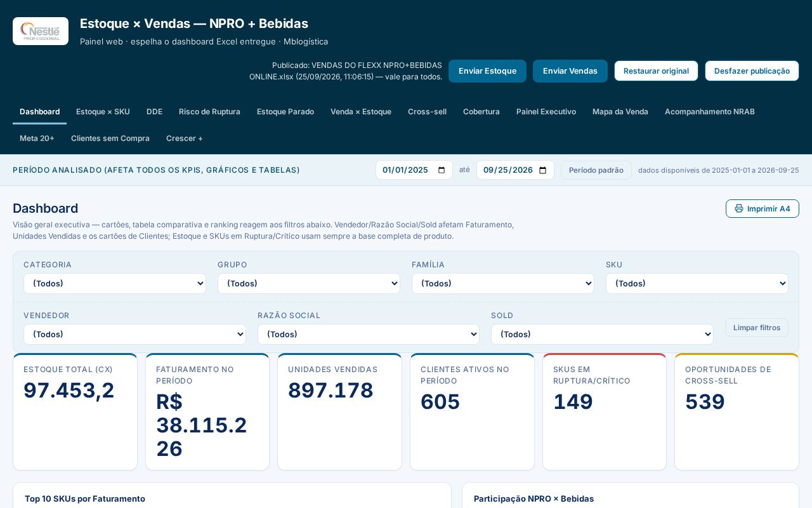Open the Venda × Estoque tab
The height and width of the screenshot is (508, 812).
tap(361, 112)
